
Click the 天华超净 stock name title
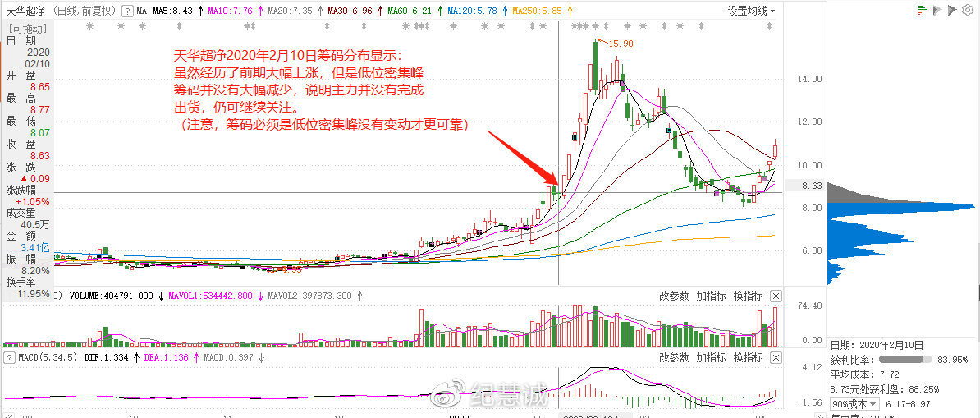click(x=25, y=11)
